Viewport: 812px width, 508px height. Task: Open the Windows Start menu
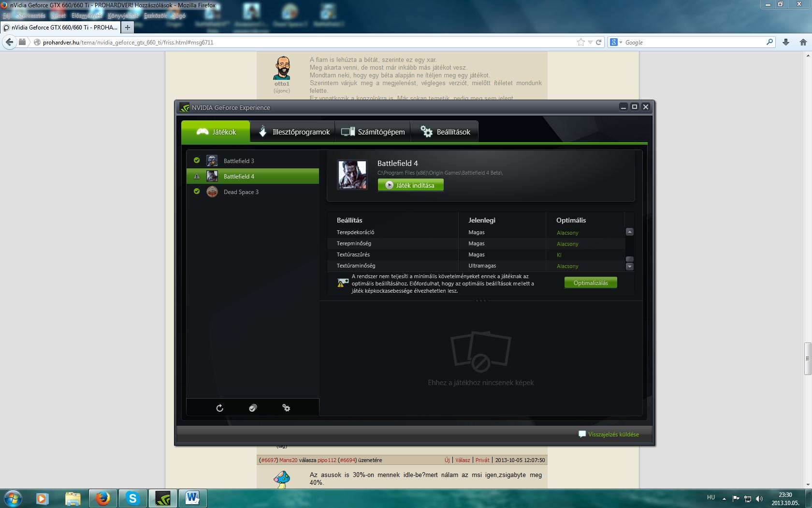(x=13, y=498)
